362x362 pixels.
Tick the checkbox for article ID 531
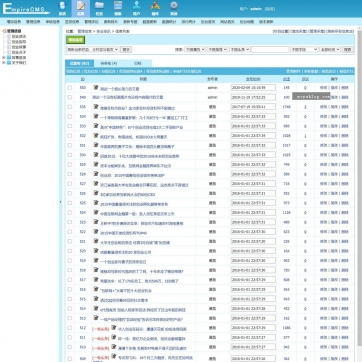[x=70, y=145]
